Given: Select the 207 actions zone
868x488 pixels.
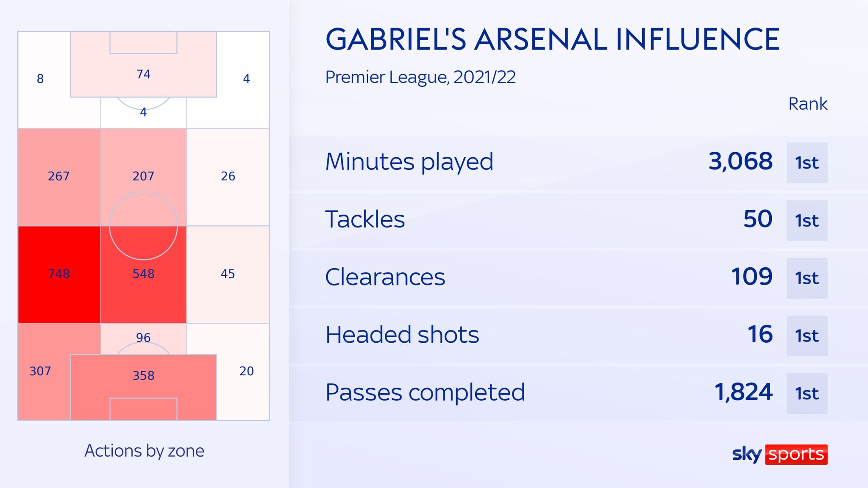Looking at the screenshot, I should [x=144, y=177].
